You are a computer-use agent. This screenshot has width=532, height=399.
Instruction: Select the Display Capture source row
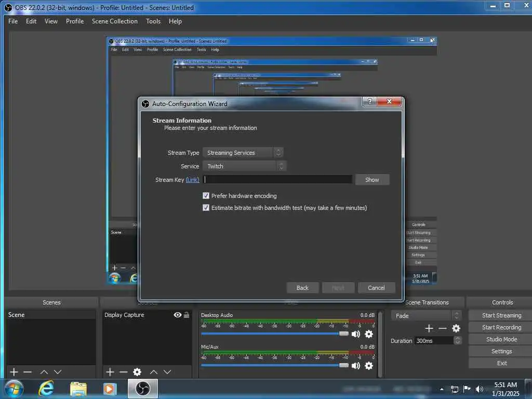[x=147, y=315]
